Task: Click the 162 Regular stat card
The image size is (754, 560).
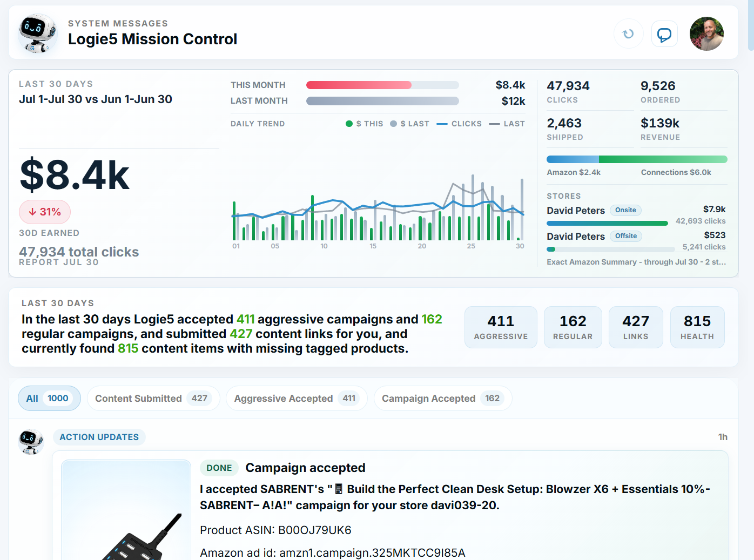Action: [x=573, y=327]
